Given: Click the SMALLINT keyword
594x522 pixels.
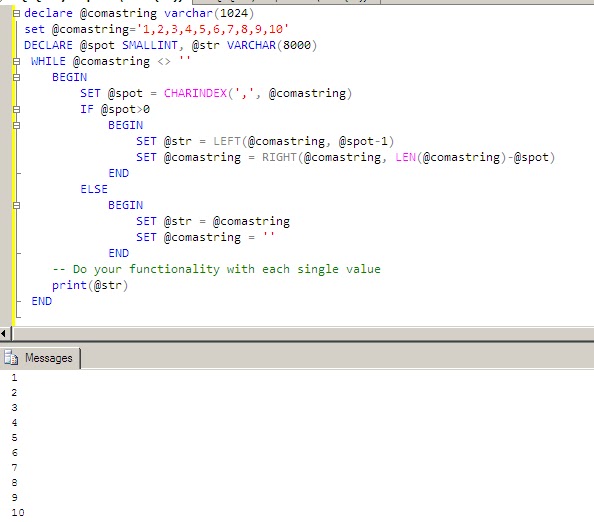Looking at the screenshot, I should point(150,45).
